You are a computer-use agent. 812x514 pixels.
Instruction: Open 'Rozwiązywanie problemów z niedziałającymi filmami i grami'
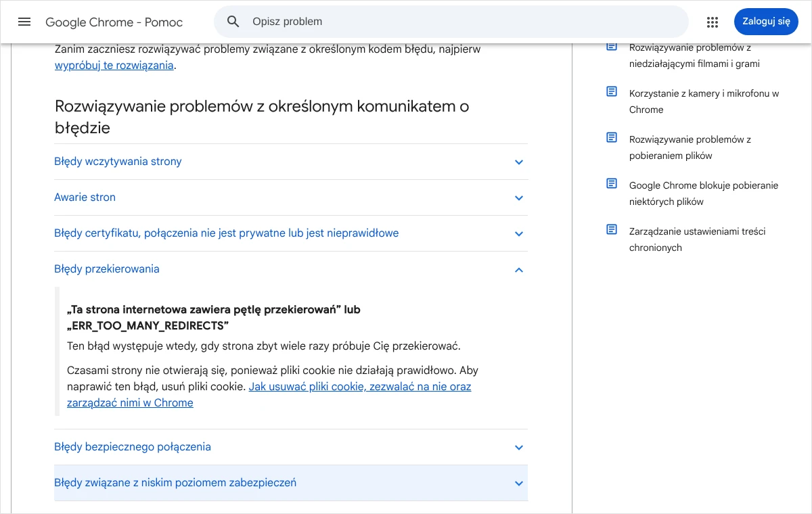[694, 55]
